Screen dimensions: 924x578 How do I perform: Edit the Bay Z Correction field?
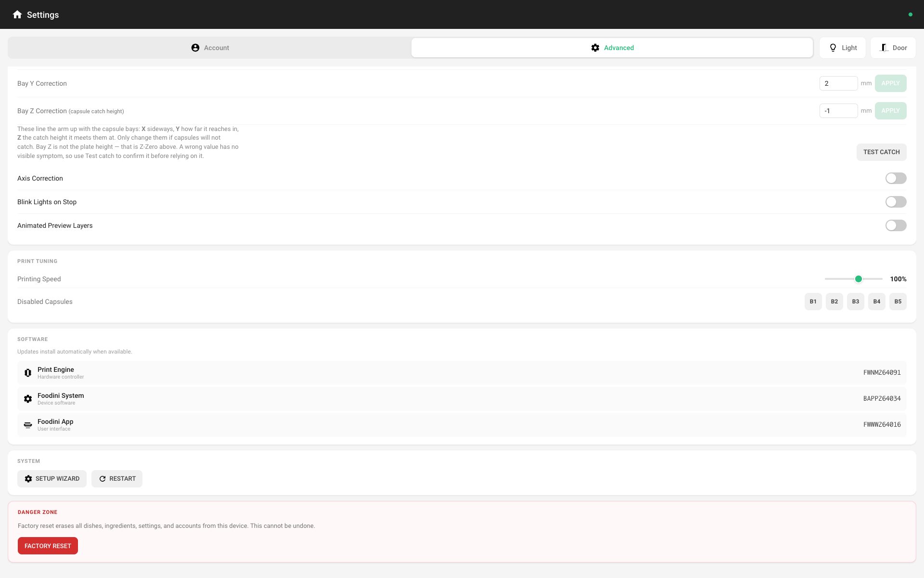(838, 111)
